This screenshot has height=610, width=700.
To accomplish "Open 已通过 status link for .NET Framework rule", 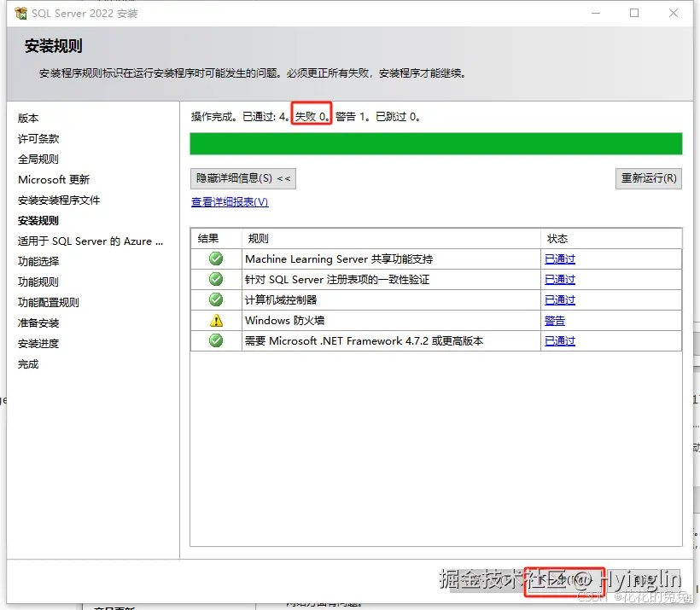I will [x=560, y=341].
